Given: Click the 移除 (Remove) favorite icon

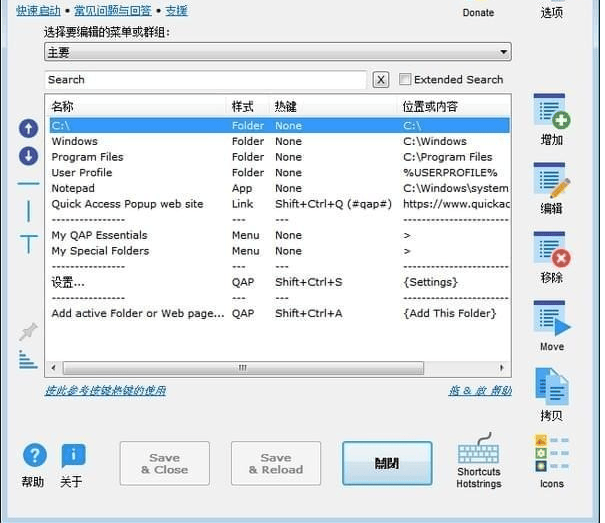Looking at the screenshot, I should [551, 250].
